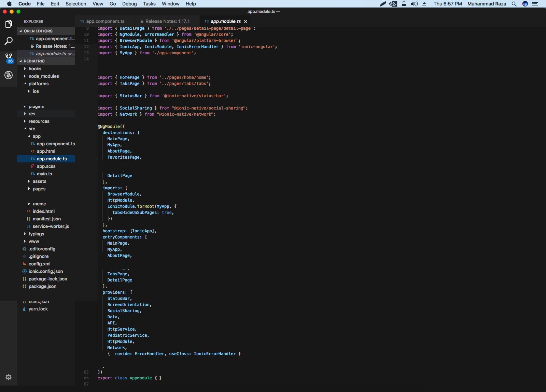This screenshot has width=546, height=392.
Task: Open Spotlight search in the menu bar
Action: point(514,4)
